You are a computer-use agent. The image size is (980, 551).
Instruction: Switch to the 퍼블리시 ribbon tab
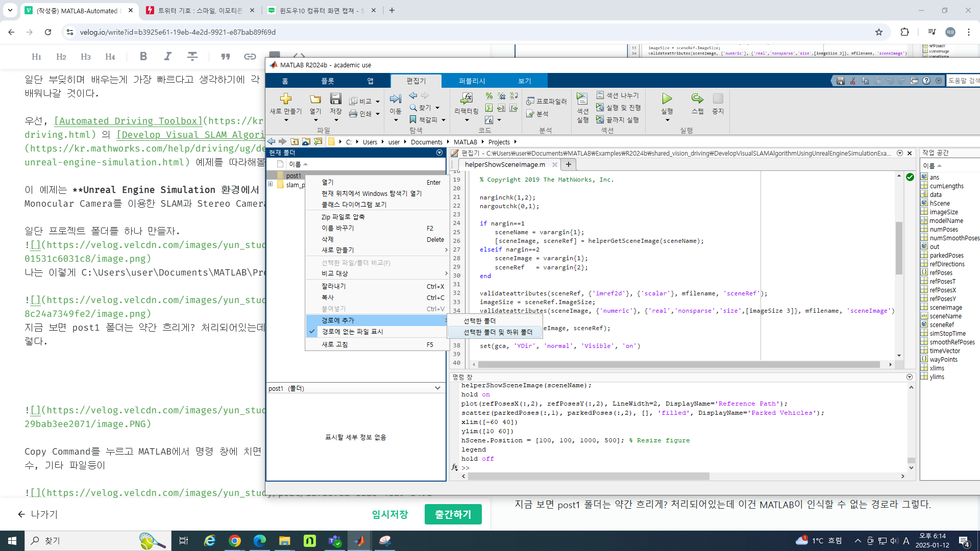tap(472, 81)
